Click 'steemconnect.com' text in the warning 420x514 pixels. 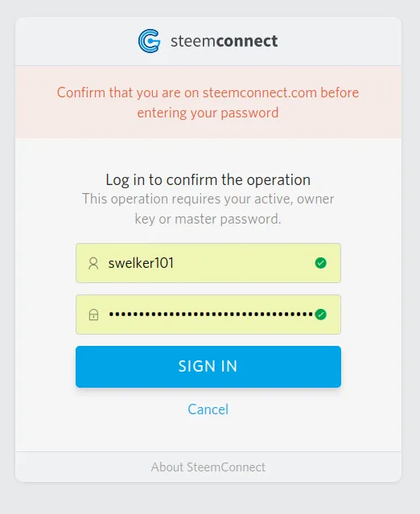pos(260,93)
